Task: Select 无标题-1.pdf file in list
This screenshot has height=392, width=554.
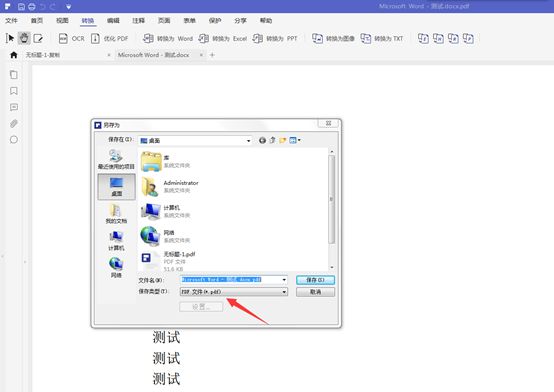Action: point(168,261)
